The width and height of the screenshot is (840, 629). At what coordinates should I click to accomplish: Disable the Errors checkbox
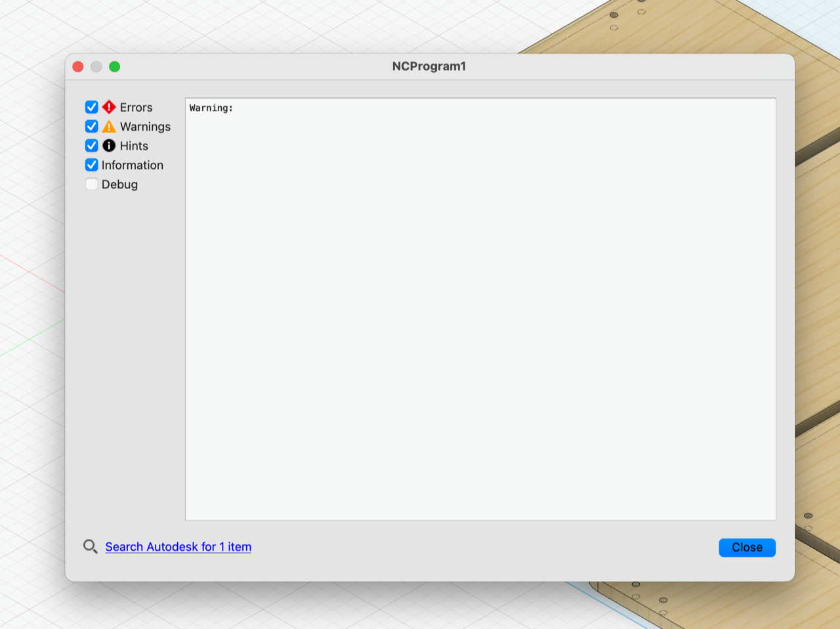pos(91,106)
